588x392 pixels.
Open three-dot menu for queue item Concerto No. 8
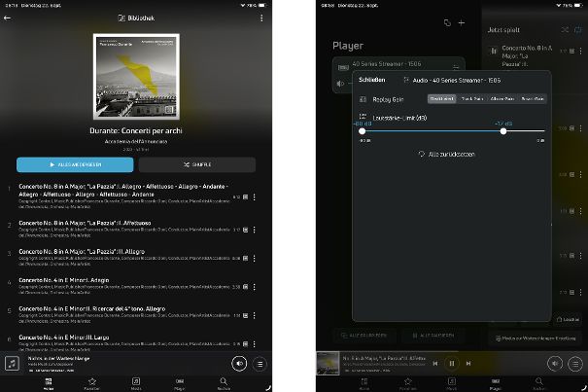tap(580, 51)
